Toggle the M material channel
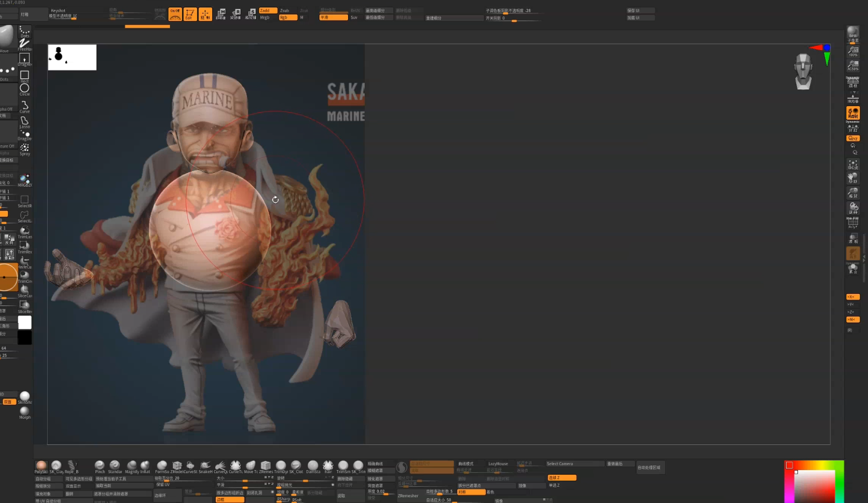The width and height of the screenshot is (868, 503). (302, 17)
